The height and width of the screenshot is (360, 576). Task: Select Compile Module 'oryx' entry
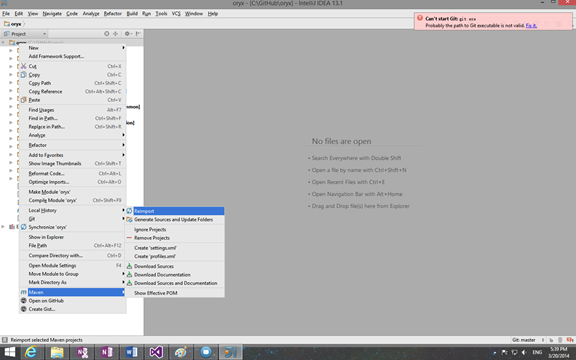(72, 200)
